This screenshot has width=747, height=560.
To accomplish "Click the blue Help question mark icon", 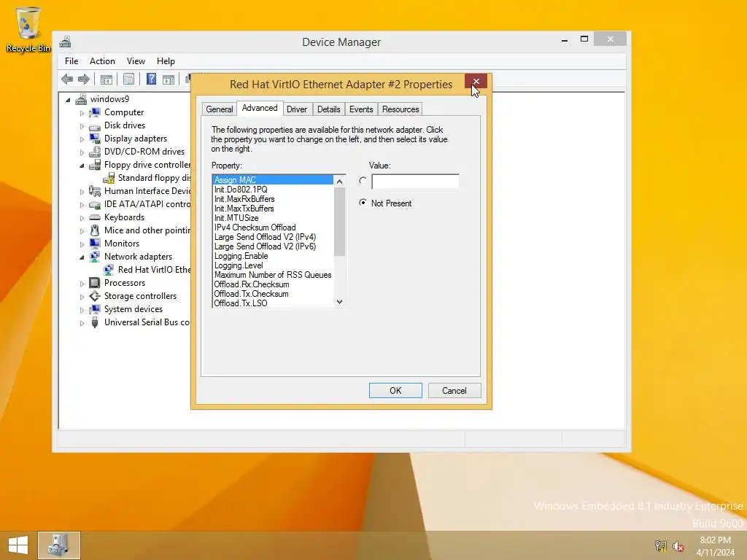I will [151, 79].
